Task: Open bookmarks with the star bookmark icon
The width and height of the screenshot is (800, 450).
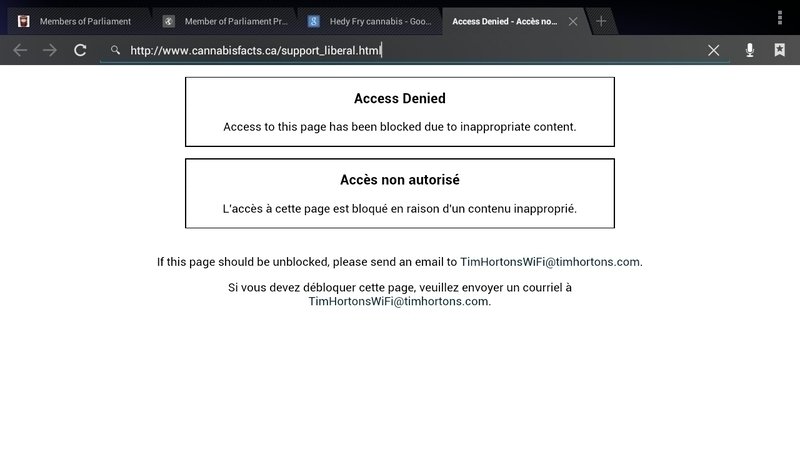Action: pos(779,50)
